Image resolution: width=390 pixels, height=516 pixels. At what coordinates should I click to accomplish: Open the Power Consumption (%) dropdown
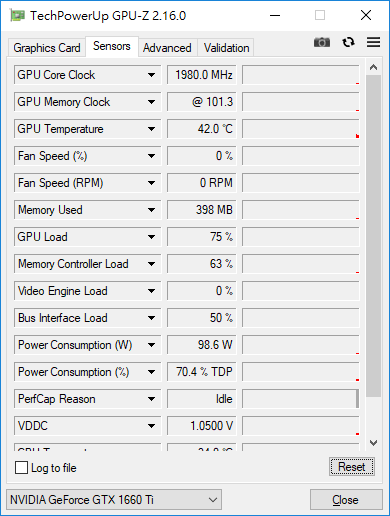coord(151,372)
